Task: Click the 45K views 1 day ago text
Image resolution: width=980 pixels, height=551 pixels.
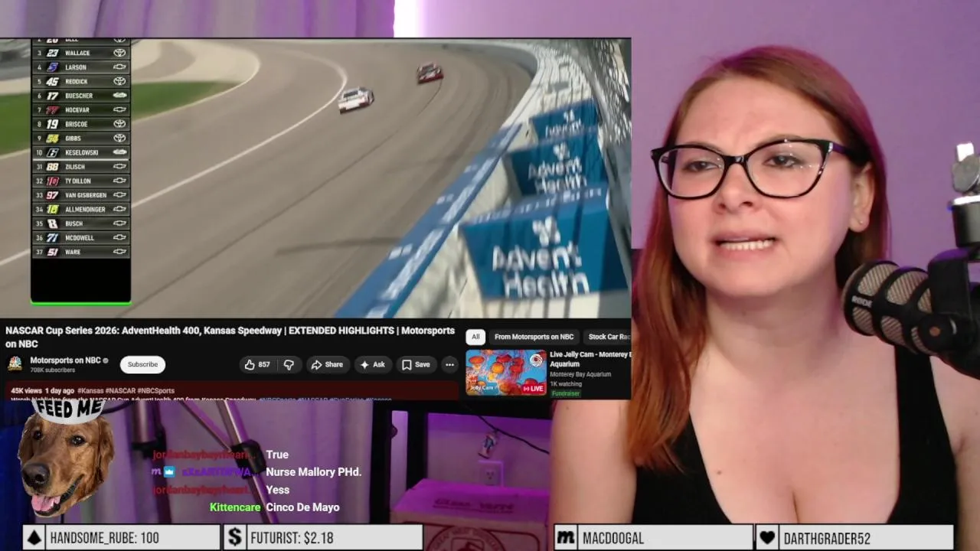Action: 42,391
